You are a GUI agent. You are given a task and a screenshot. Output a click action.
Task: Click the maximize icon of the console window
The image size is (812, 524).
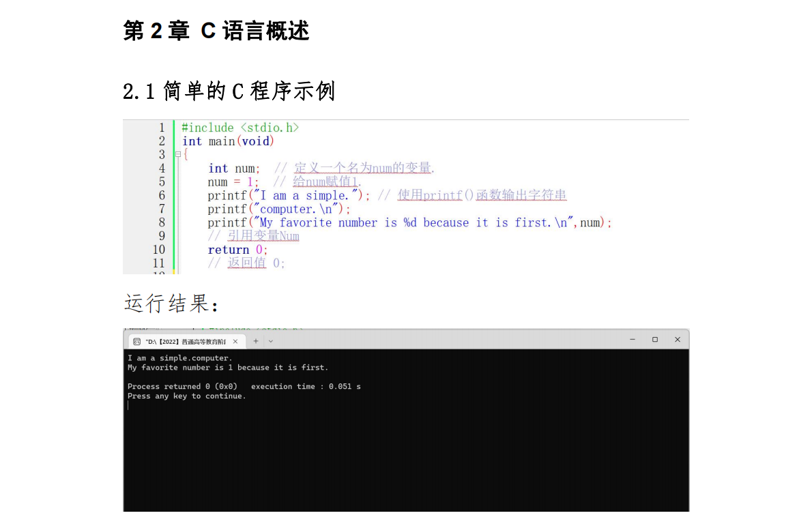[654, 339]
